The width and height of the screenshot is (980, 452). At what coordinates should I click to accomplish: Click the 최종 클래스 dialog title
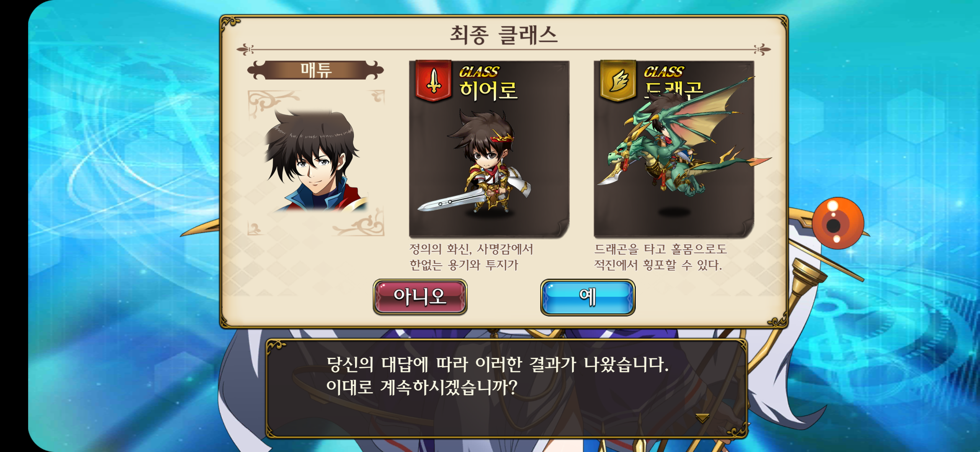(504, 35)
